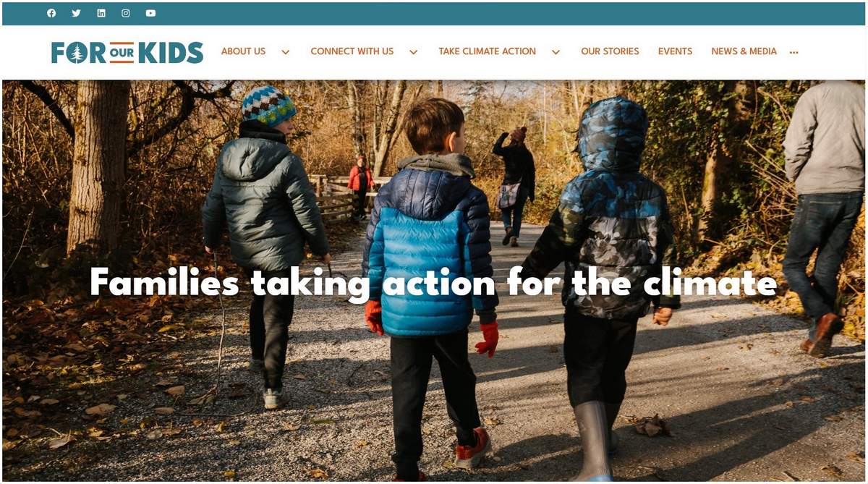Go to the Instagram icon link
This screenshot has width=868, height=484.
(126, 13)
